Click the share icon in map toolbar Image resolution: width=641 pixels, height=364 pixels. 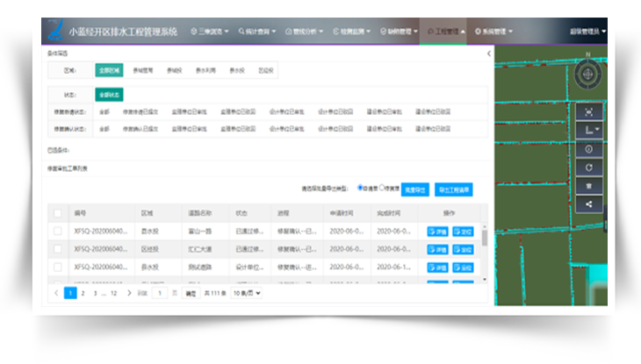(x=588, y=203)
